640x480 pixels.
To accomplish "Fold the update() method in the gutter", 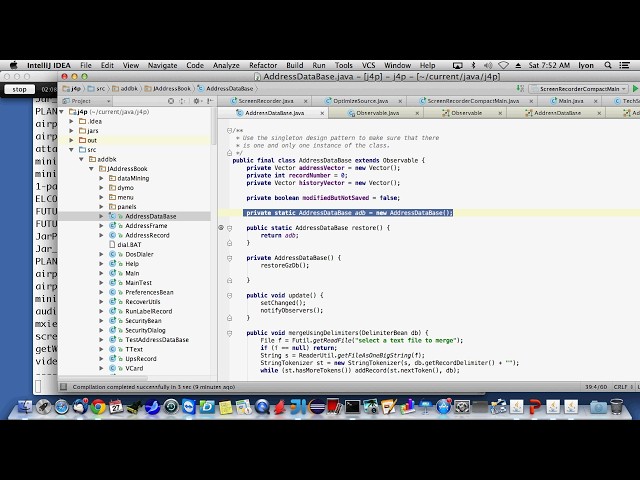I will pos(229,296).
